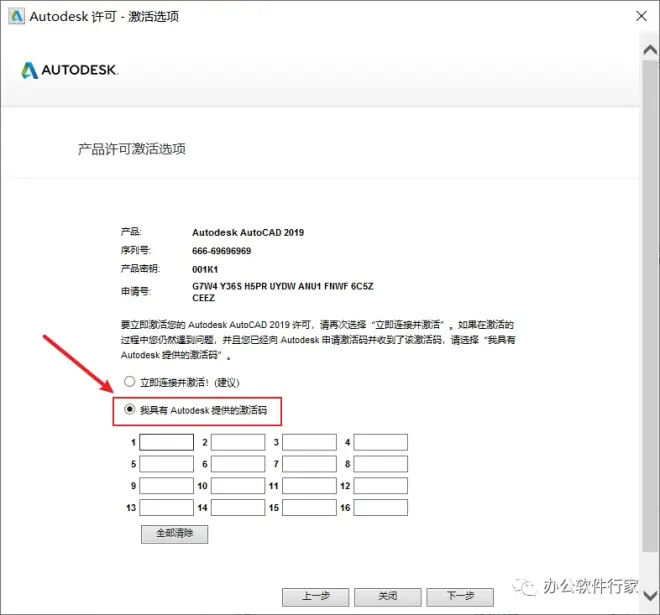660x615 pixels.
Task: Click the '全部清除' clear all button
Action: [174, 534]
